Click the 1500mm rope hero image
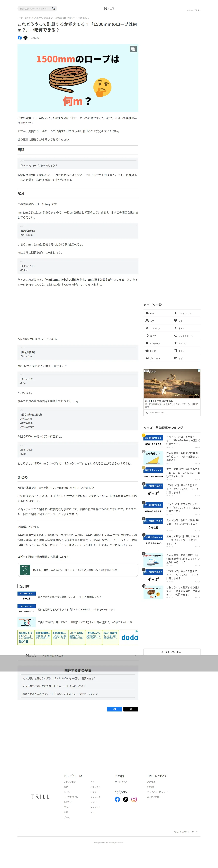The image size is (218, 868). coord(78,78)
